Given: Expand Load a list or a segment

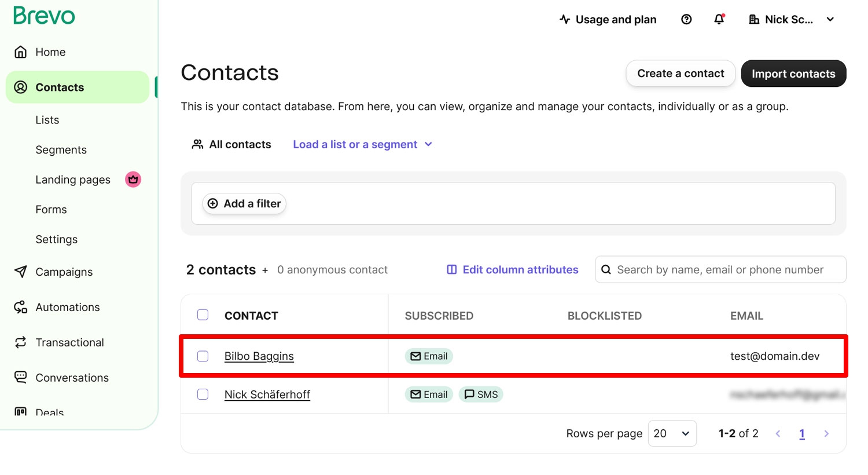Looking at the screenshot, I should [x=362, y=144].
